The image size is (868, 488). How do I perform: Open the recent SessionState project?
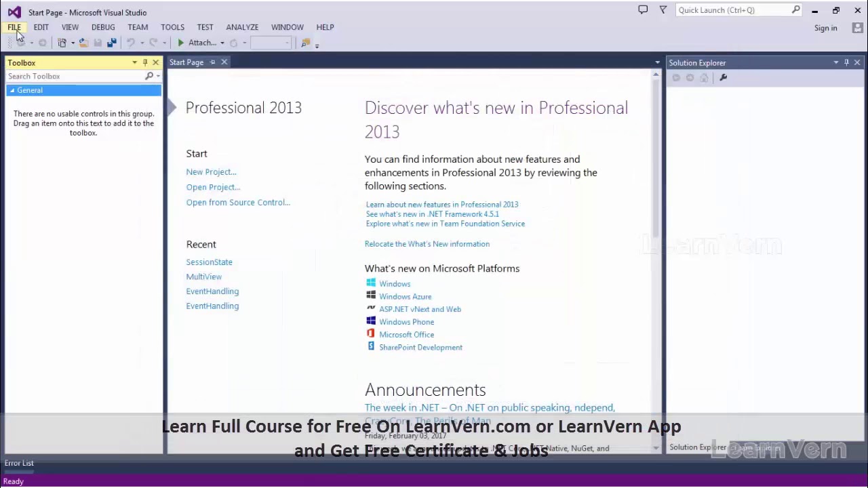(x=210, y=262)
